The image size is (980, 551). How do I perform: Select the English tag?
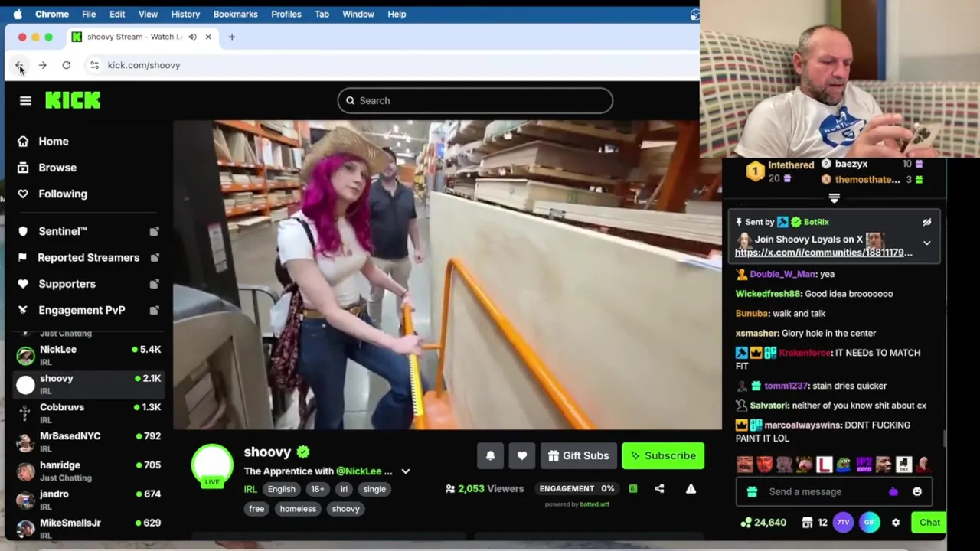281,489
